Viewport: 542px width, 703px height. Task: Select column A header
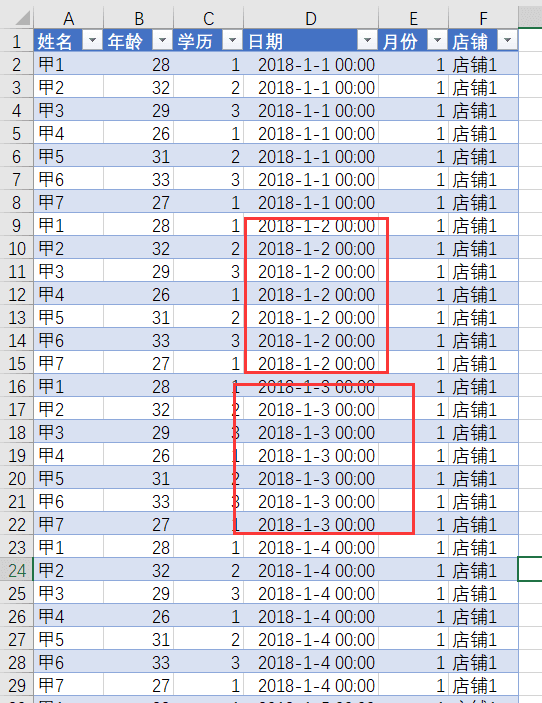[68, 18]
